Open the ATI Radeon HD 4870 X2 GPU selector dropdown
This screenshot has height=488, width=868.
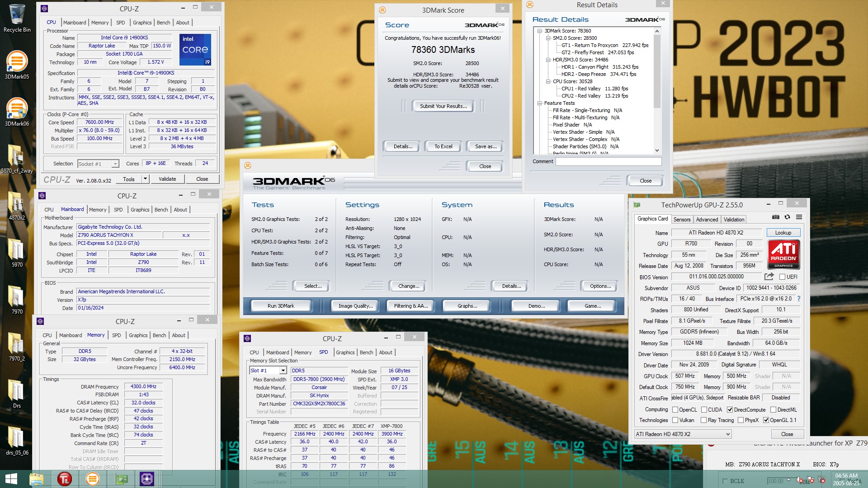[x=683, y=434]
